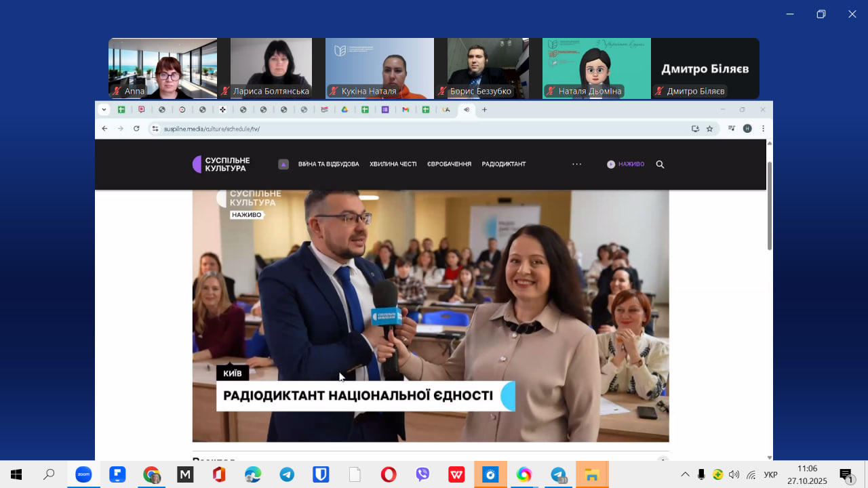Go to ЄВРОБАЧЕННЯ section

tap(449, 164)
